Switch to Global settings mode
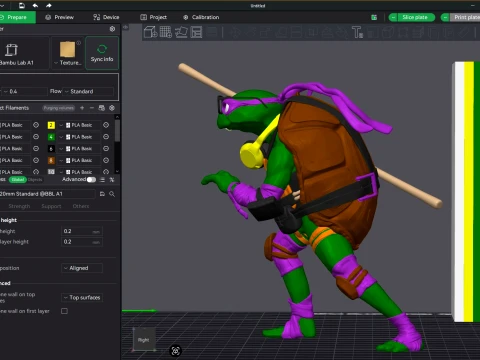Image resolution: width=480 pixels, height=360 pixels. coord(18,180)
